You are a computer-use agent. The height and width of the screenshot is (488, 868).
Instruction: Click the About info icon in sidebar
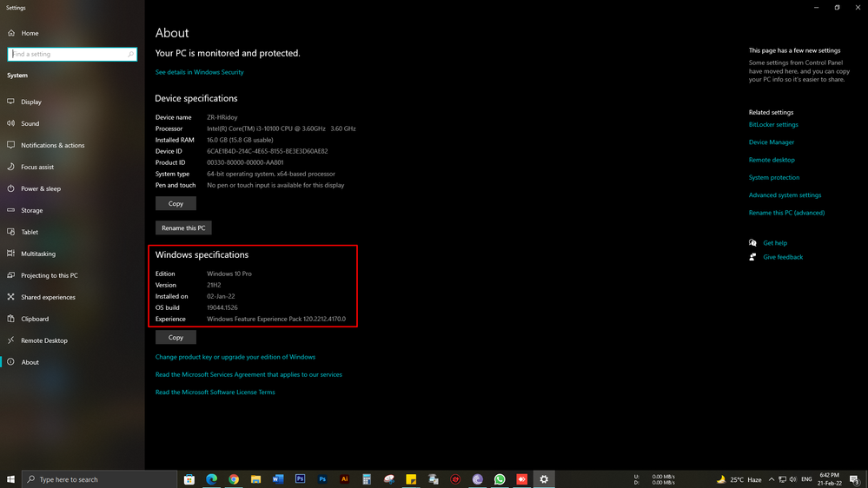(x=10, y=362)
